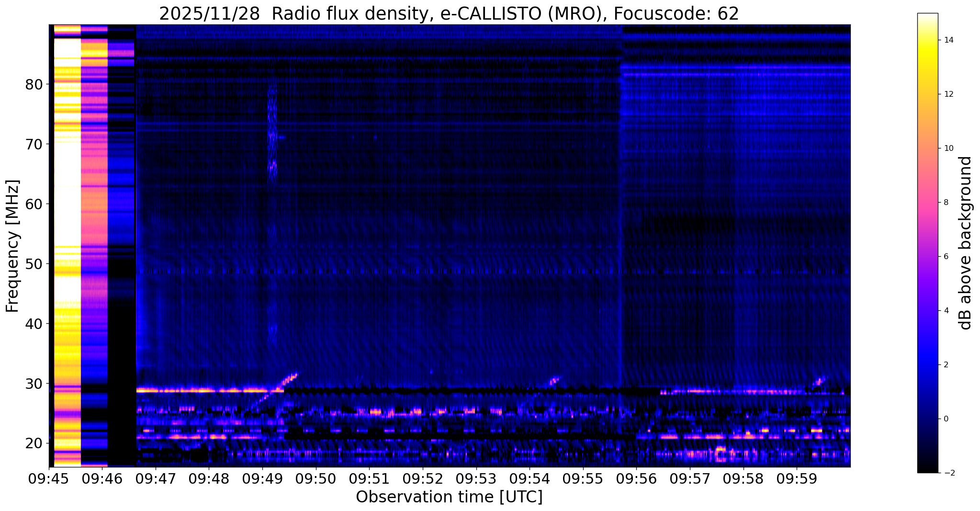Click the 'Frequency [MHz]' axis label
Viewport: 980px width, 511px height.
coord(13,246)
